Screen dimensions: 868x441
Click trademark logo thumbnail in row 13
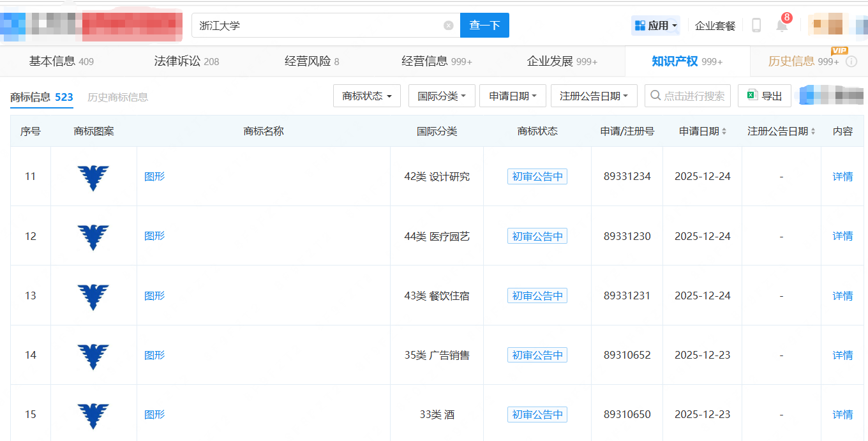93,297
